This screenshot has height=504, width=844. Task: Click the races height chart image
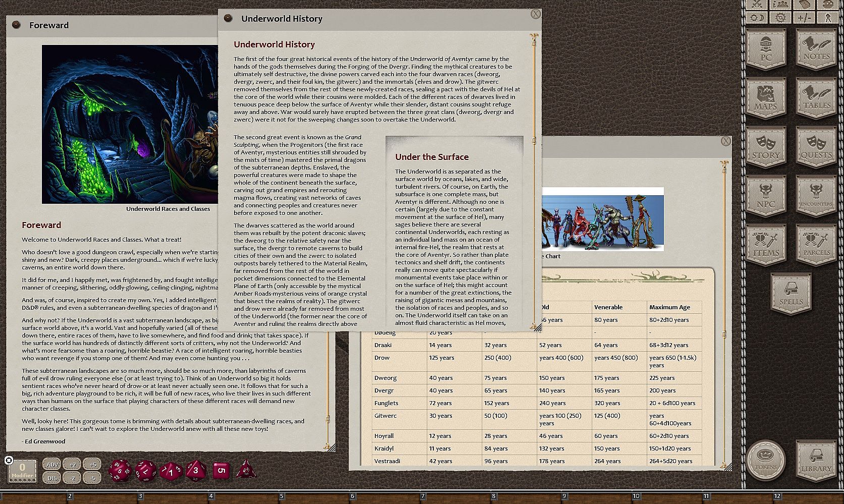[603, 219]
